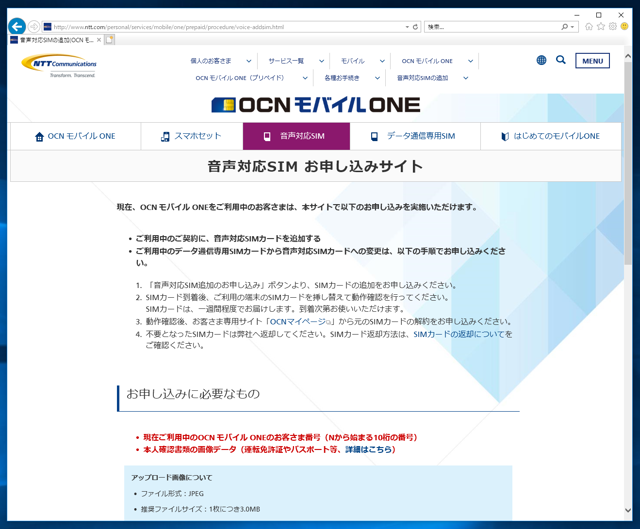
Task: Click the NTT Communications logo
Action: point(59,66)
